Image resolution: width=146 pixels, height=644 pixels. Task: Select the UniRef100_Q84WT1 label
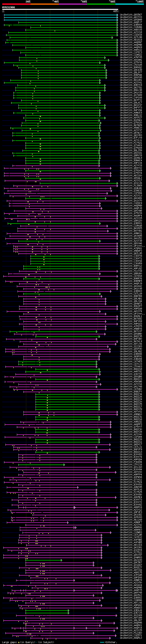coord(131,304)
